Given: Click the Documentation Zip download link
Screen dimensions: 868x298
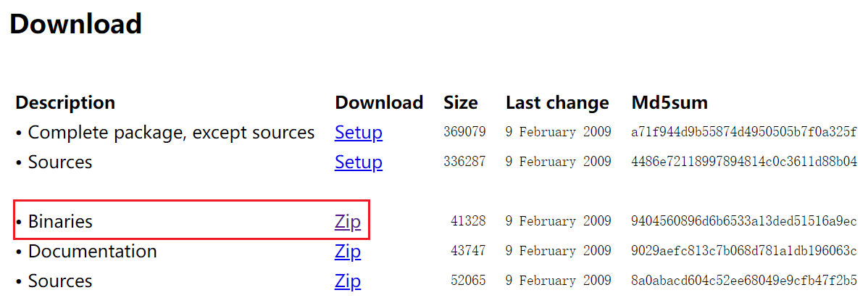Looking at the screenshot, I should pos(347,252).
